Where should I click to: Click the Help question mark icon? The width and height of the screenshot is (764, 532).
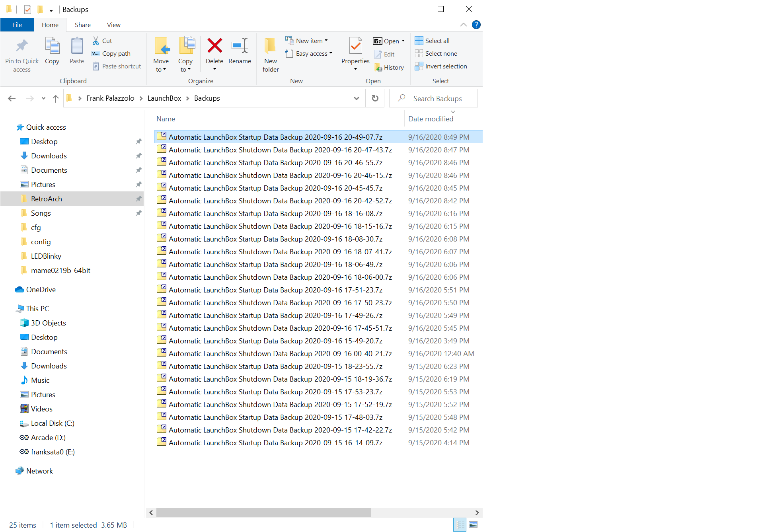(476, 25)
